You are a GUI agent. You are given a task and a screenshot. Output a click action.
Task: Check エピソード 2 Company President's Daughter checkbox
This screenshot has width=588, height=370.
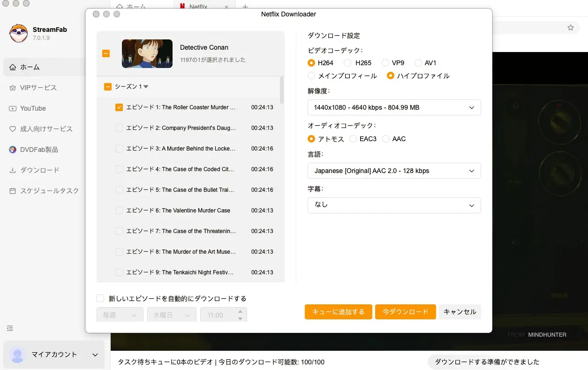119,128
